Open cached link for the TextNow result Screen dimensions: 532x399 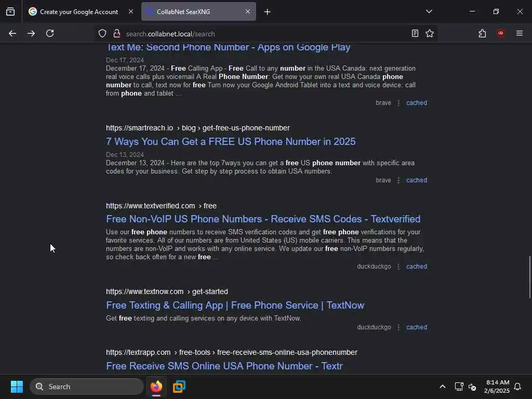click(x=417, y=327)
